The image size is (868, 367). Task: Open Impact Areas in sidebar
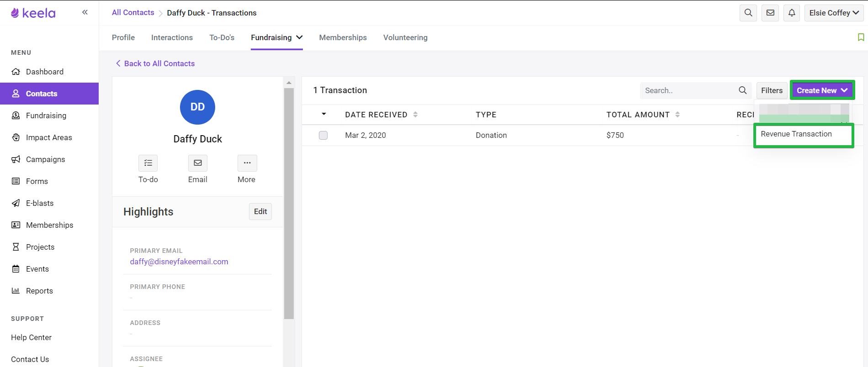(49, 137)
